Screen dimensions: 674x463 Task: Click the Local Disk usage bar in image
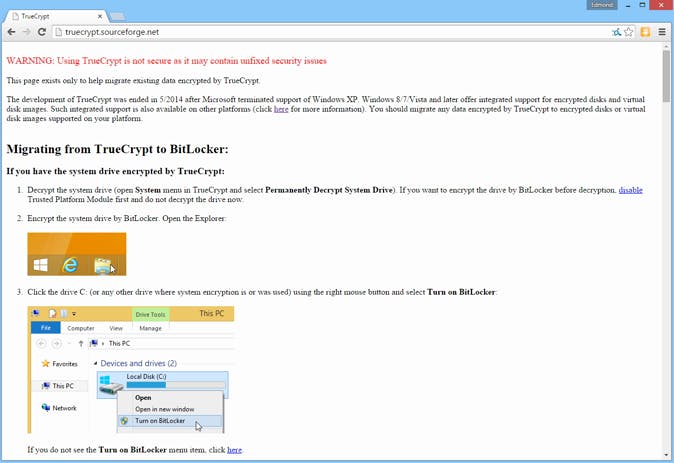[175, 385]
